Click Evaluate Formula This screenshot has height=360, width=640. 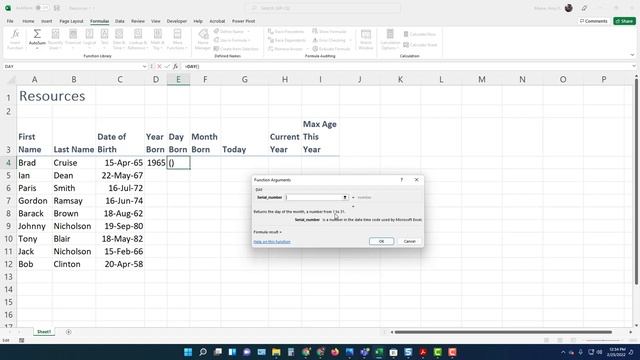[x=331, y=49]
